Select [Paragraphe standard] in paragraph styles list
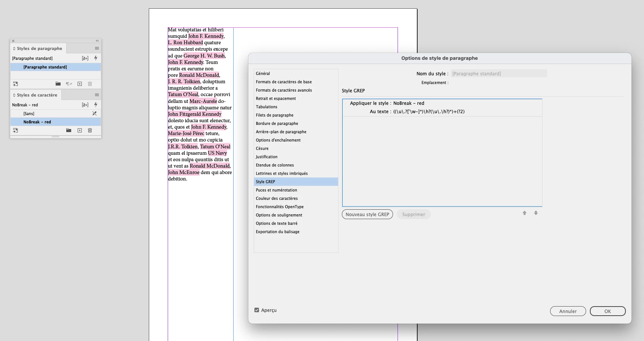This screenshot has width=644, height=341. 56,67
